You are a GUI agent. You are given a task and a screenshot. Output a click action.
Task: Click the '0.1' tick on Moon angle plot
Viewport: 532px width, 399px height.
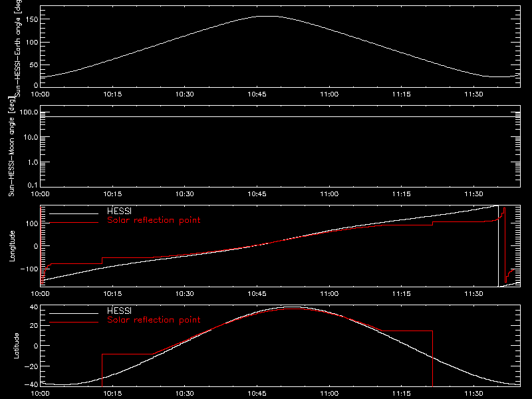click(x=33, y=185)
